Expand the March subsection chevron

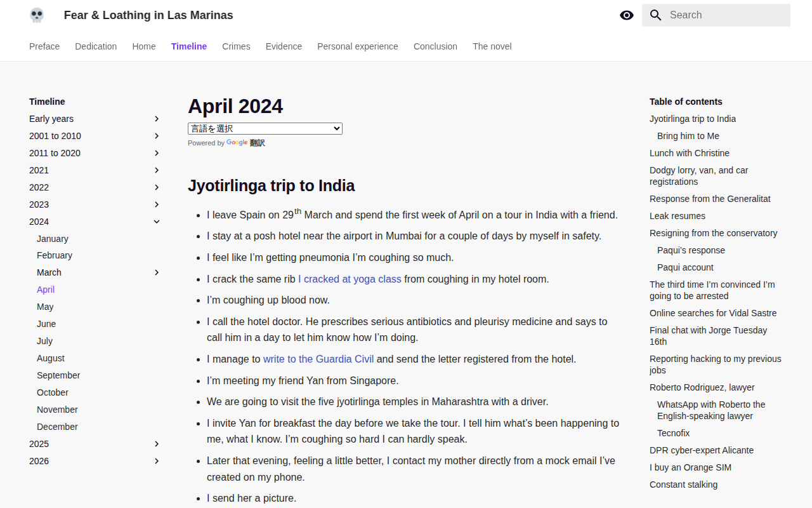[x=157, y=272]
